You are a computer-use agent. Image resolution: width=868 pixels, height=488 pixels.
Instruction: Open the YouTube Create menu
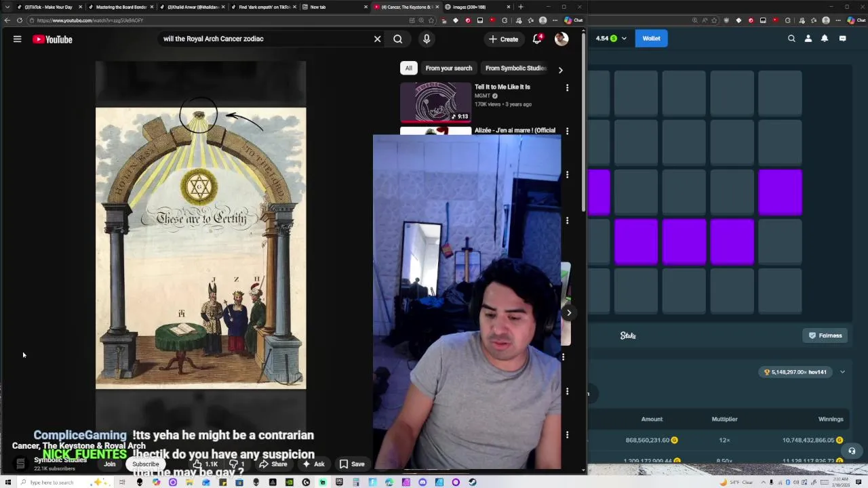(504, 39)
